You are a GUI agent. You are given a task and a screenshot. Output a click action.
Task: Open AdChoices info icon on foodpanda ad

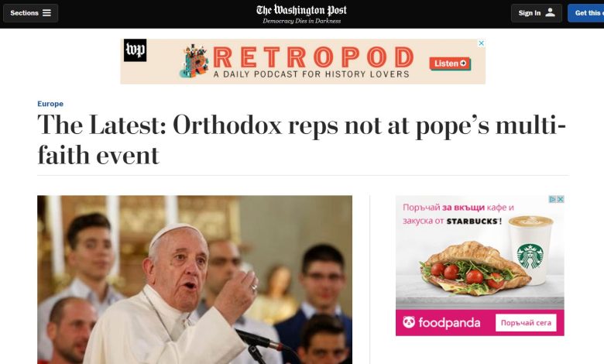[552, 199]
